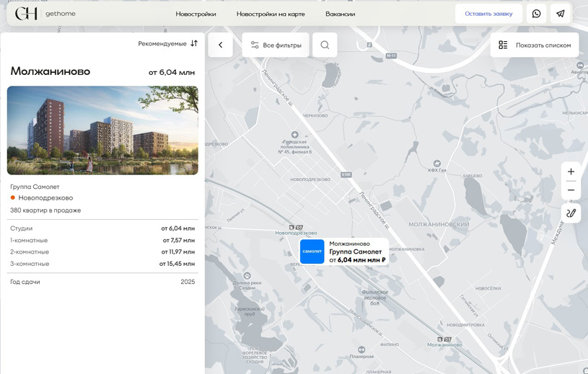Click the gethome logo
This screenshot has width=588, height=374.
tap(45, 14)
